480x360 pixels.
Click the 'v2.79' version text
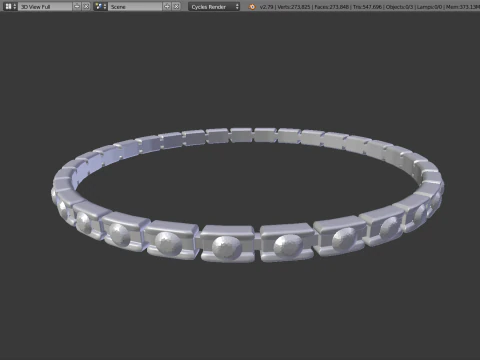(266, 7)
